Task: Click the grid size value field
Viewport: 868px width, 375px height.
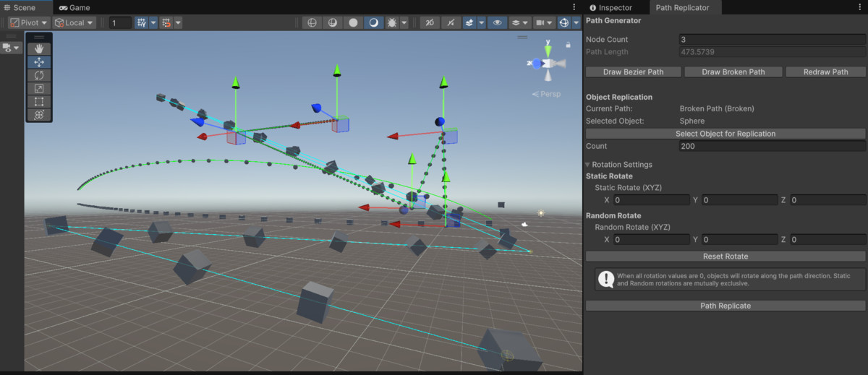Action: tap(120, 22)
